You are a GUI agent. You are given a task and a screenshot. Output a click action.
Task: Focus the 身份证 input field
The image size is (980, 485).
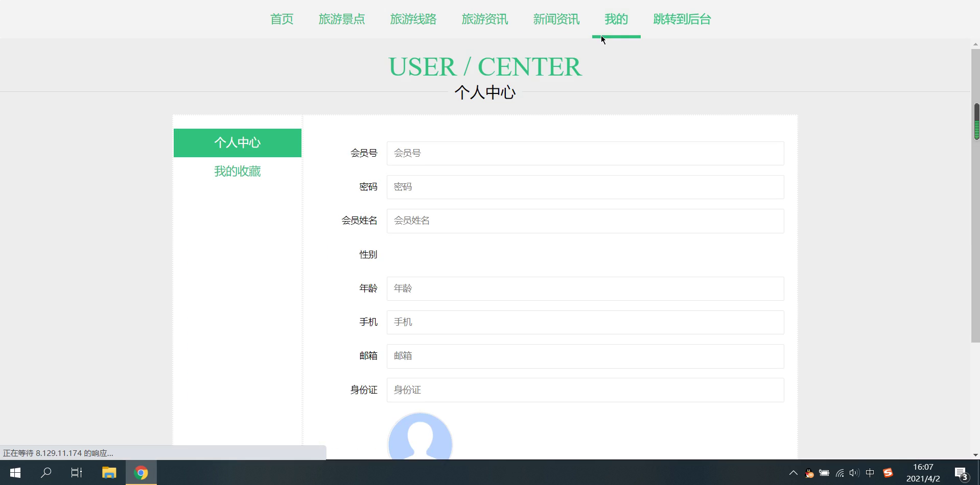(x=585, y=390)
